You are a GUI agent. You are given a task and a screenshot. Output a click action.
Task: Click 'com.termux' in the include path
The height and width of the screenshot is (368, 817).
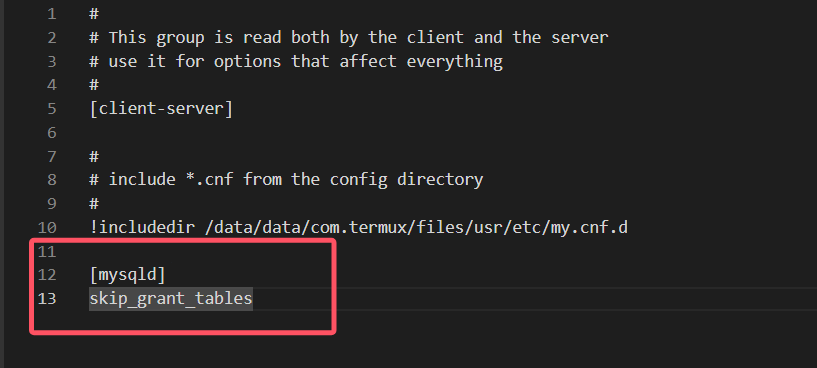click(x=352, y=227)
